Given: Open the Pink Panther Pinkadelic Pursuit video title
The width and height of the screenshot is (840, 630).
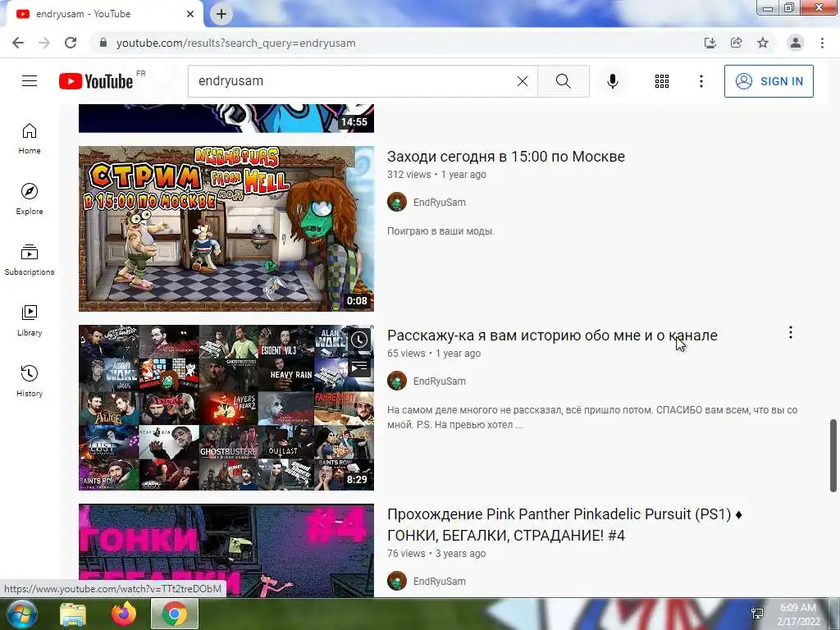Looking at the screenshot, I should tap(564, 524).
